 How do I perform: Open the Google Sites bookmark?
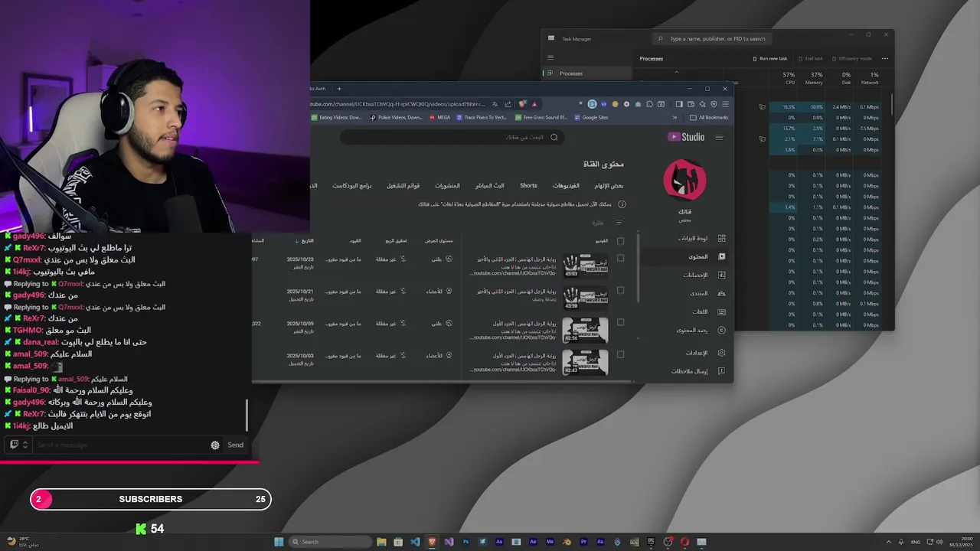591,117
